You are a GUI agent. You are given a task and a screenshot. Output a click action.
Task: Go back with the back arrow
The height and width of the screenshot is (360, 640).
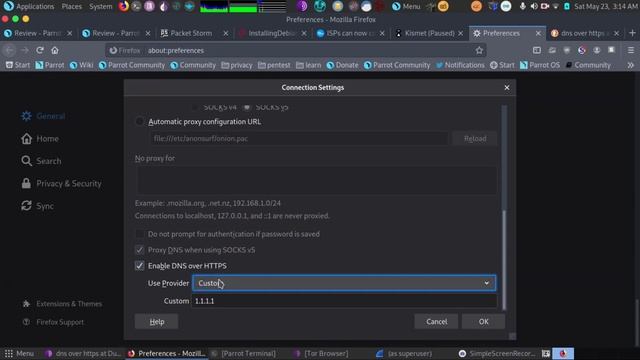[x=9, y=50]
